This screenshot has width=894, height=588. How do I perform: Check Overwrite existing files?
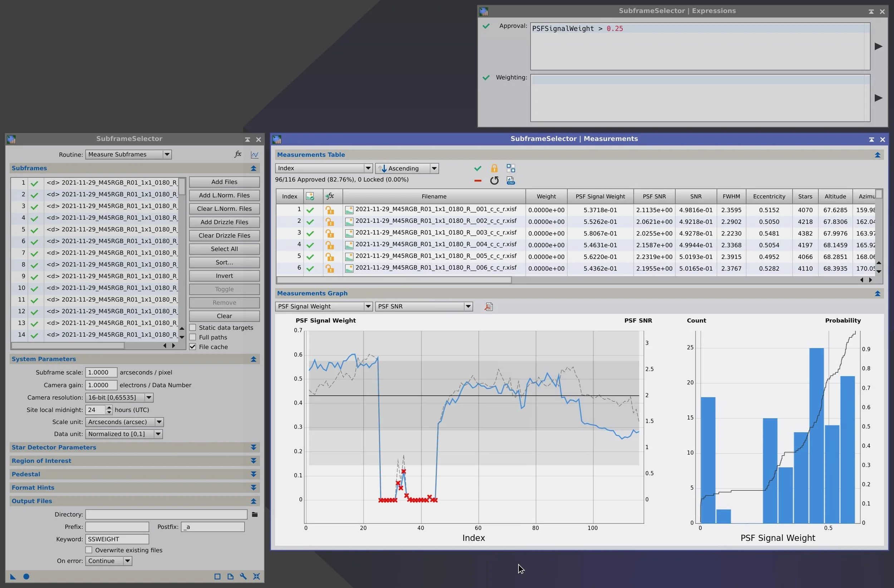tap(89, 550)
